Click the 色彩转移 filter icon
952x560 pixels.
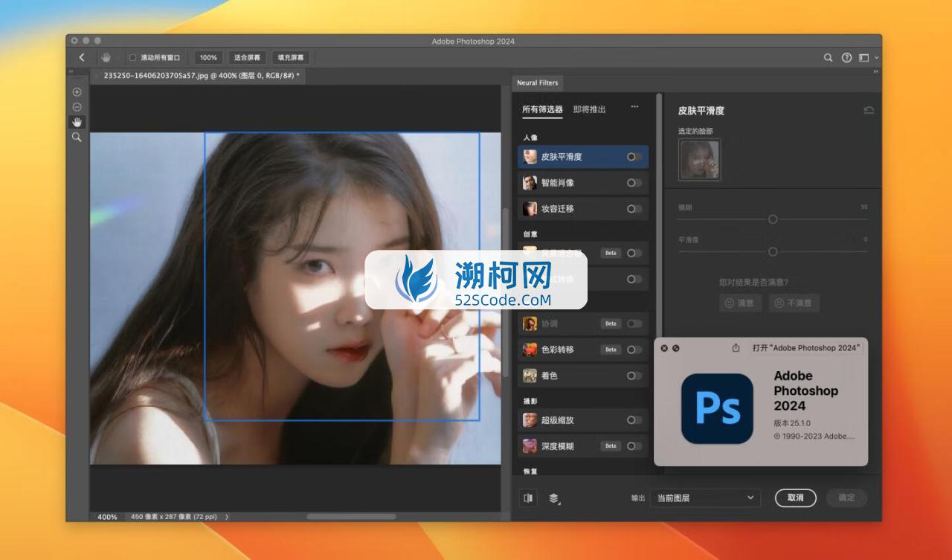(530, 350)
